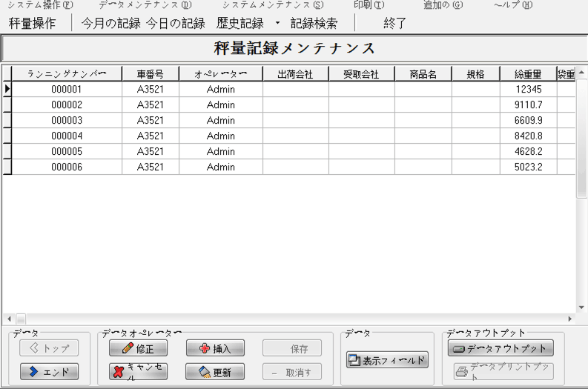Open the 印刷 menu
Screen dimensions: 588x389
point(369,5)
